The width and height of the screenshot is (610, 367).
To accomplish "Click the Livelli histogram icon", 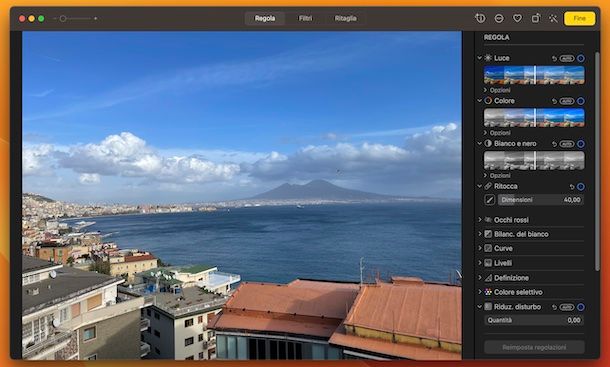I will click(x=488, y=263).
